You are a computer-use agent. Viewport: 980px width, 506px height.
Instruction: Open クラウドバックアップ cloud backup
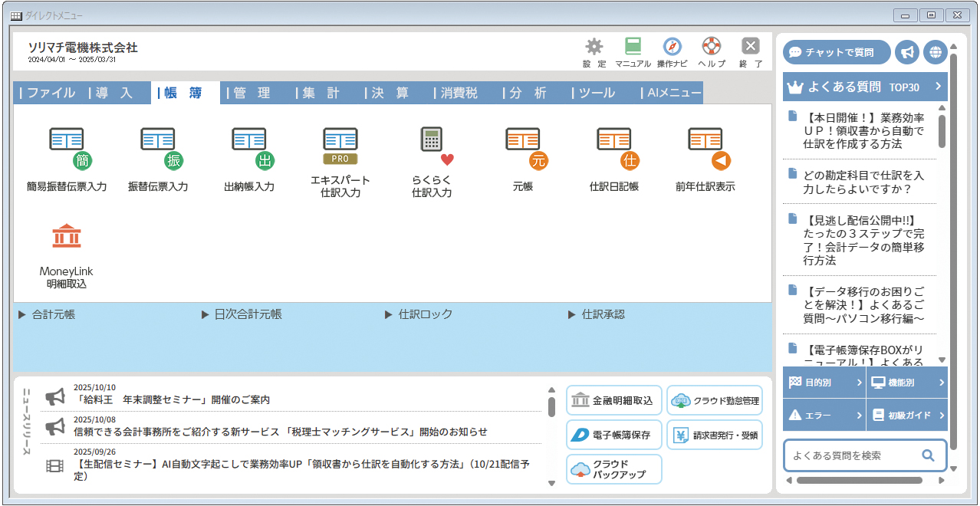613,467
